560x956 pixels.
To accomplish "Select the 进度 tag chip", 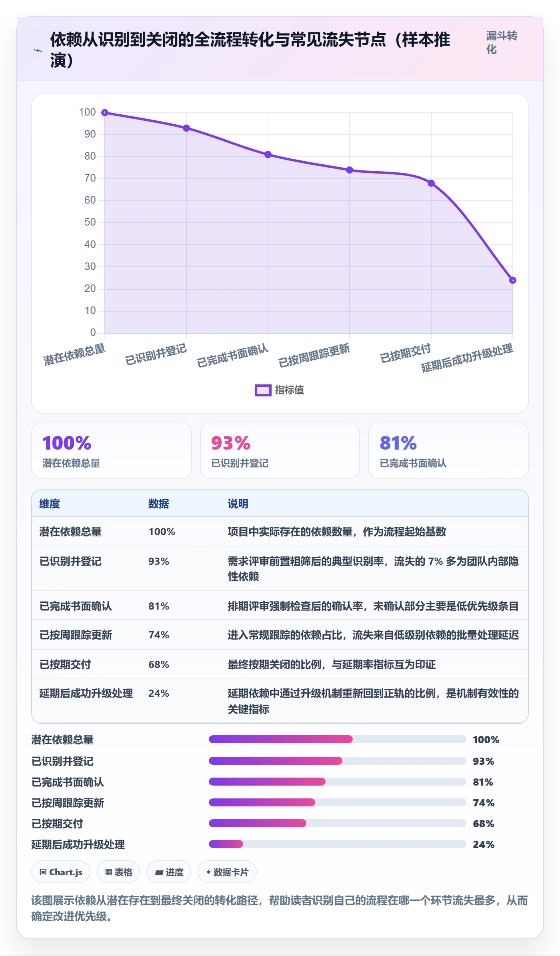I will pos(169,872).
